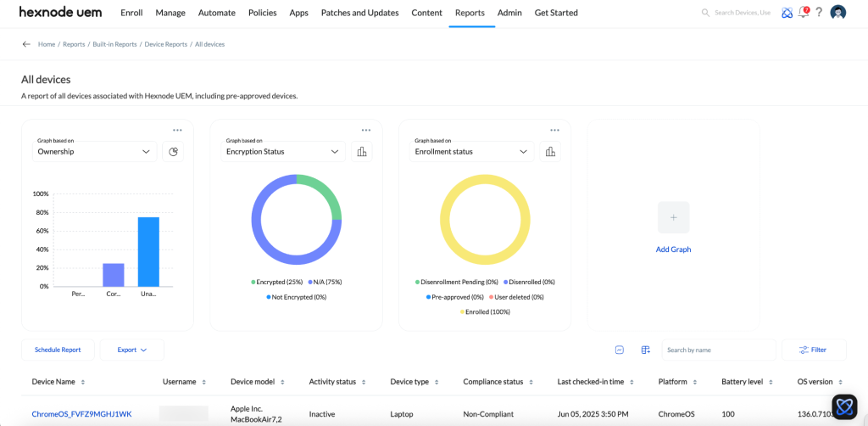Expand the Enrollment status dropdown
This screenshot has height=426, width=868.
click(x=472, y=152)
